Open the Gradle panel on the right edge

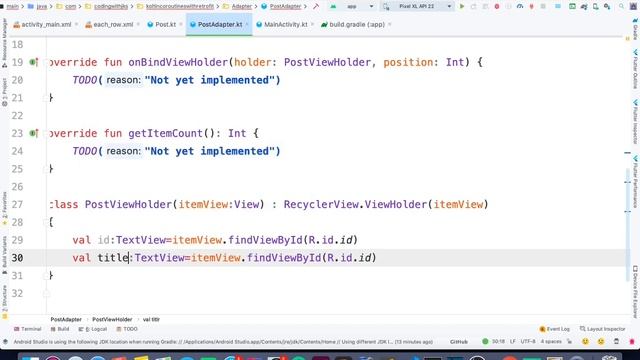click(636, 29)
